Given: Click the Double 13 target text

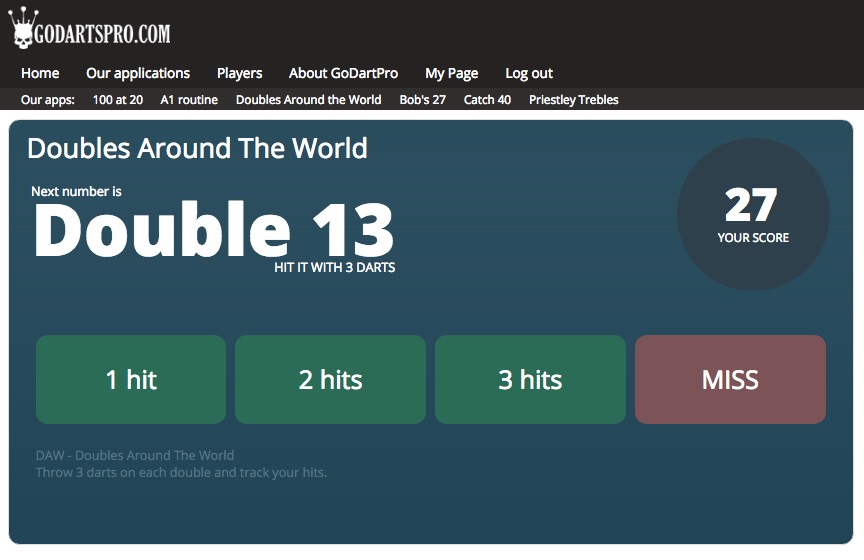Looking at the screenshot, I should 214,229.
